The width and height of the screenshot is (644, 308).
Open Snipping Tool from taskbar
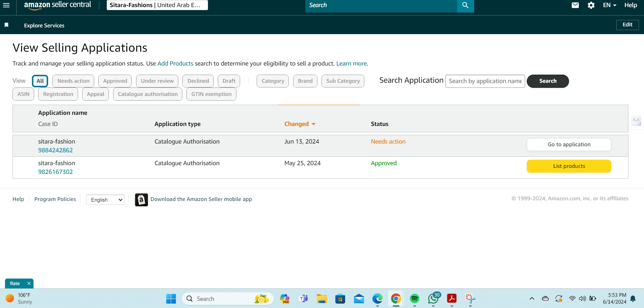coord(470,299)
